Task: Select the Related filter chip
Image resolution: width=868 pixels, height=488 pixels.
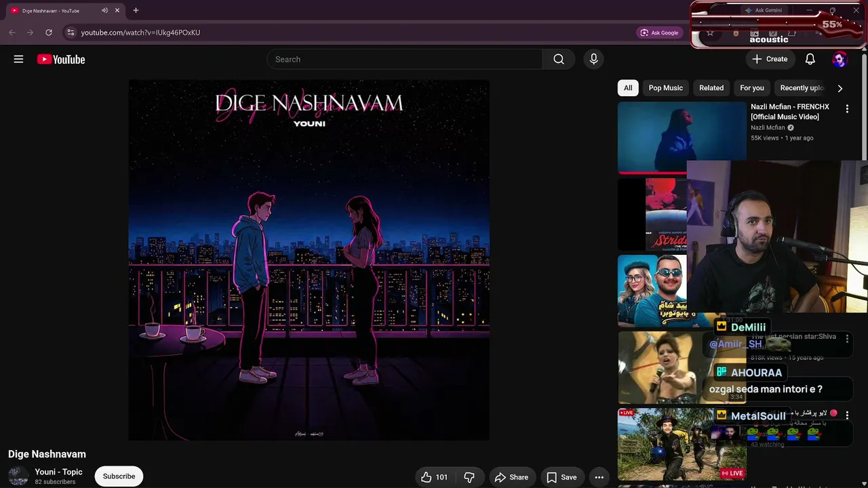Action: tap(711, 88)
